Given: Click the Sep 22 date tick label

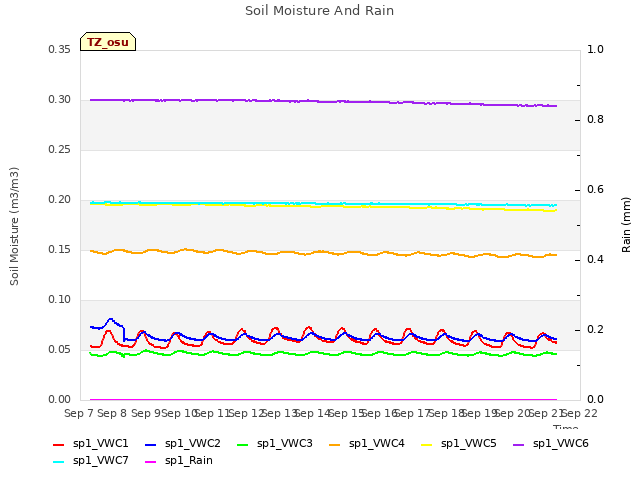Looking at the screenshot, I should point(580,414).
